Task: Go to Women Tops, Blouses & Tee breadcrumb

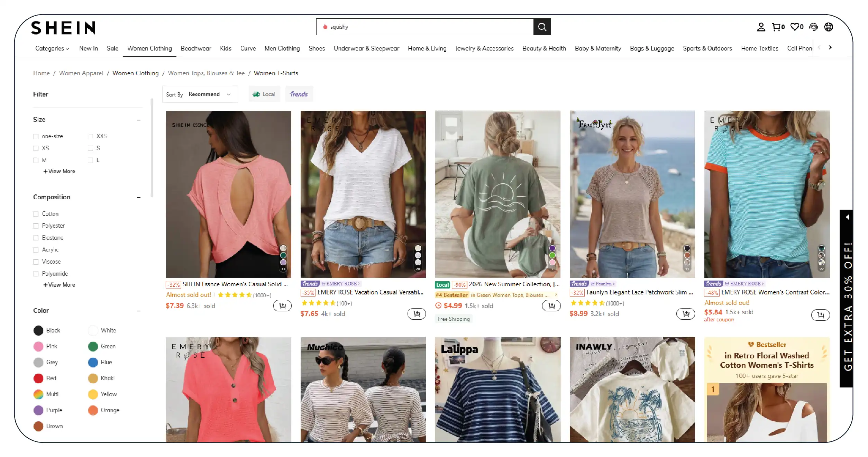Action: point(206,73)
